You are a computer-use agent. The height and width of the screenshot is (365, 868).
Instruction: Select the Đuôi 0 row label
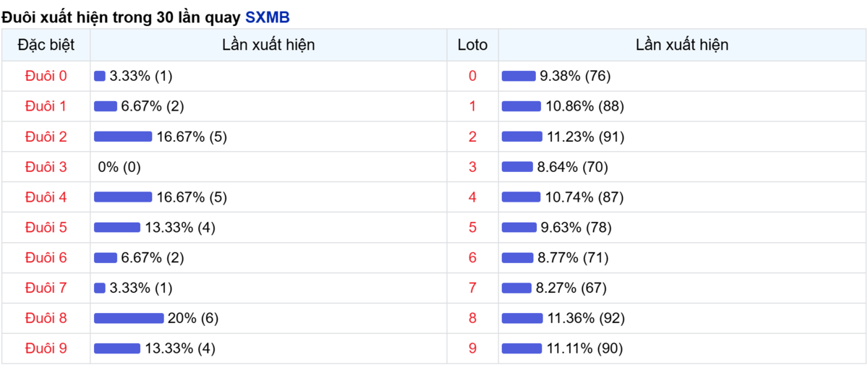(x=46, y=76)
